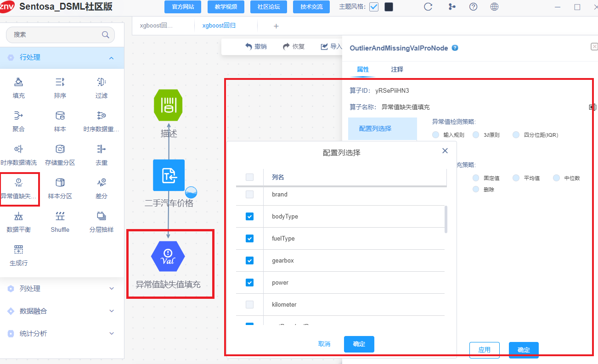Select the 配置列选择 side menu item
This screenshot has height=364, width=598.
point(382,129)
